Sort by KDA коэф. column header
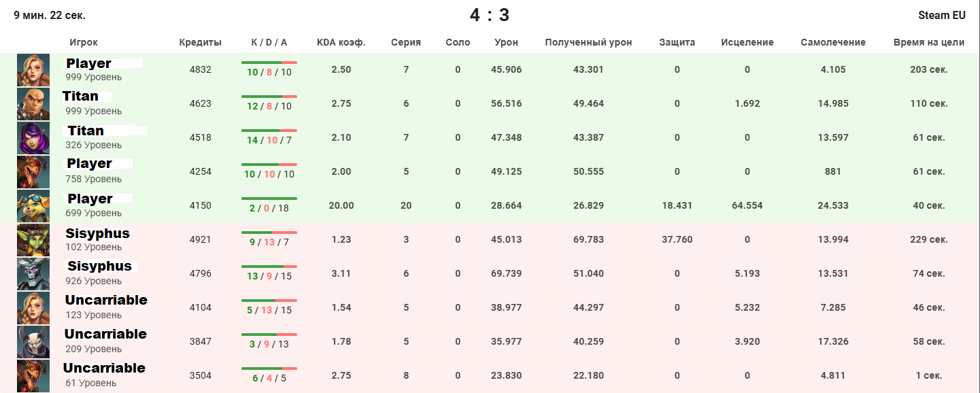Screen dimensions: 980x393 [341, 42]
